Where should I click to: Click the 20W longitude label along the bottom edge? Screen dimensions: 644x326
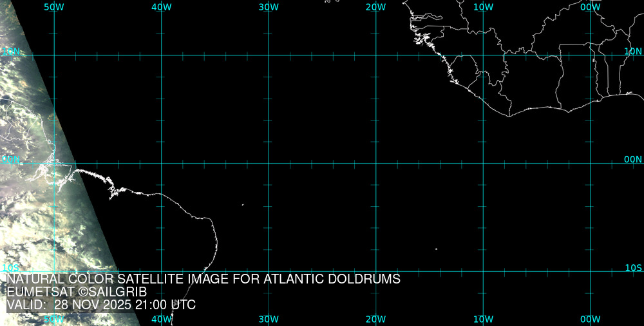[x=375, y=319]
